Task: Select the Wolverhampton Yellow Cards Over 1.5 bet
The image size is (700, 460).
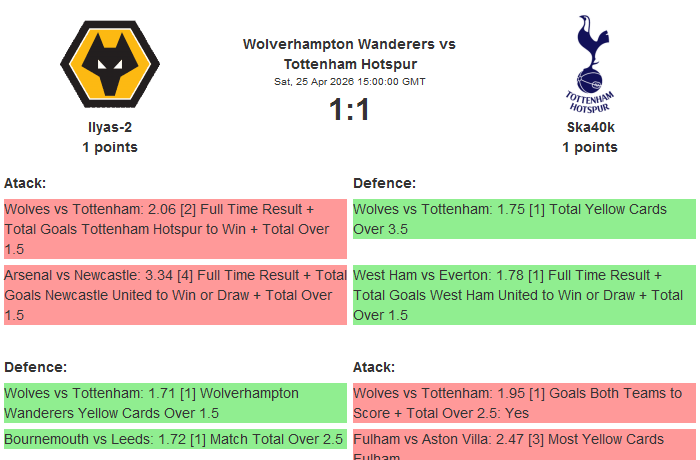Action: point(175,403)
